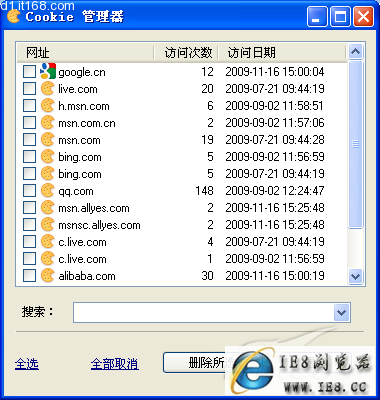Focus the 搜索 input field
This screenshot has height=400, width=380.
(204, 313)
